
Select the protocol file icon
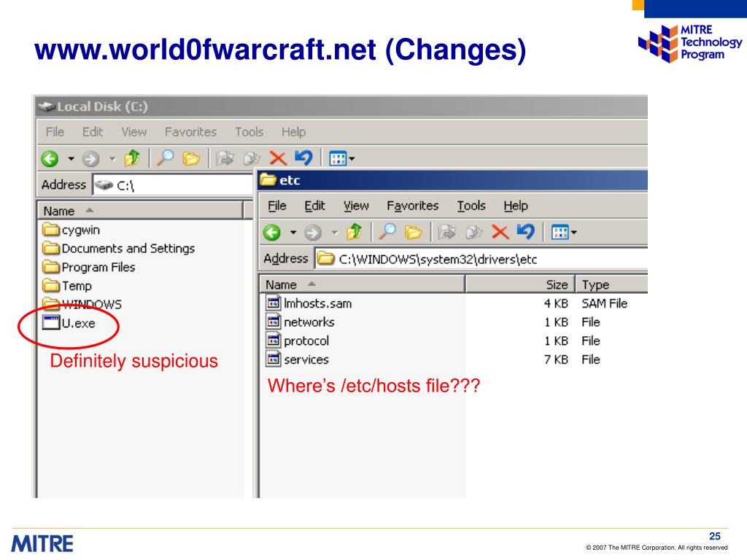(273, 341)
